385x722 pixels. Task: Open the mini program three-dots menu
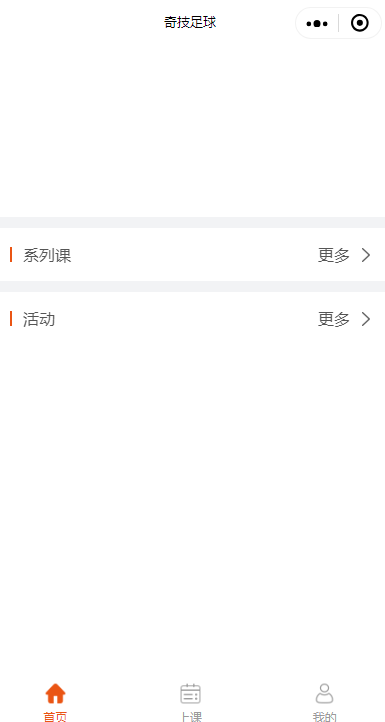[317, 23]
